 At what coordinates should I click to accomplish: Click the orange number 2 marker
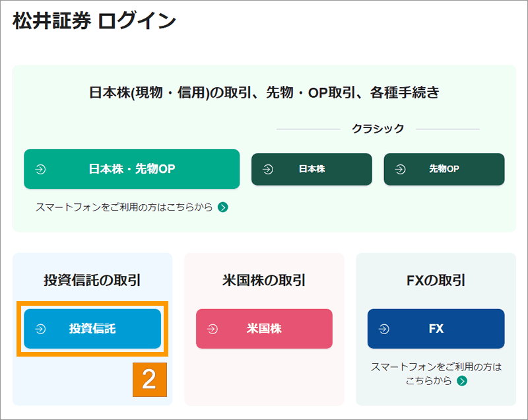click(150, 380)
